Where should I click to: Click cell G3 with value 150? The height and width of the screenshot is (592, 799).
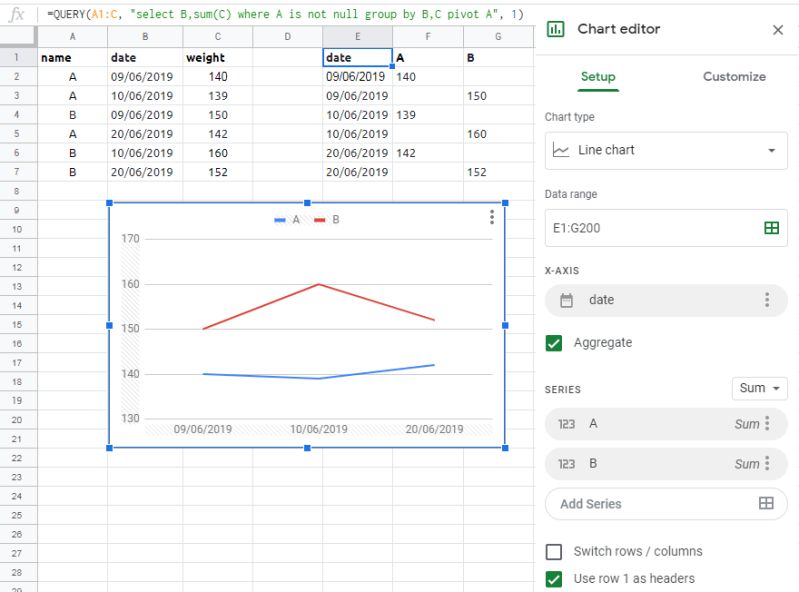tap(498, 96)
